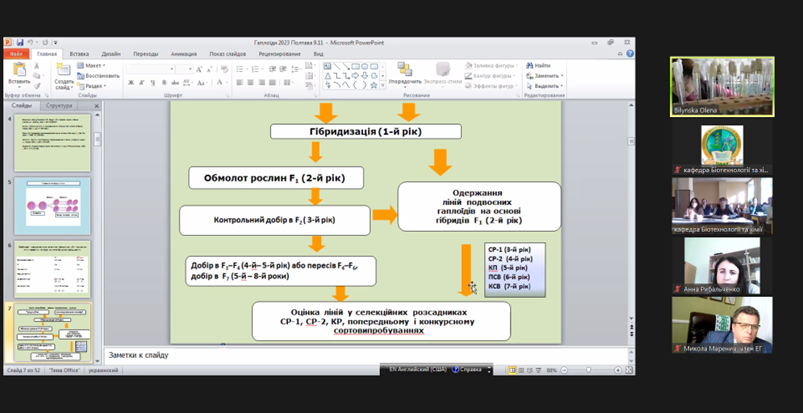Screen dimensions: 803x413
Task: Toggle align text left
Action: (240, 82)
